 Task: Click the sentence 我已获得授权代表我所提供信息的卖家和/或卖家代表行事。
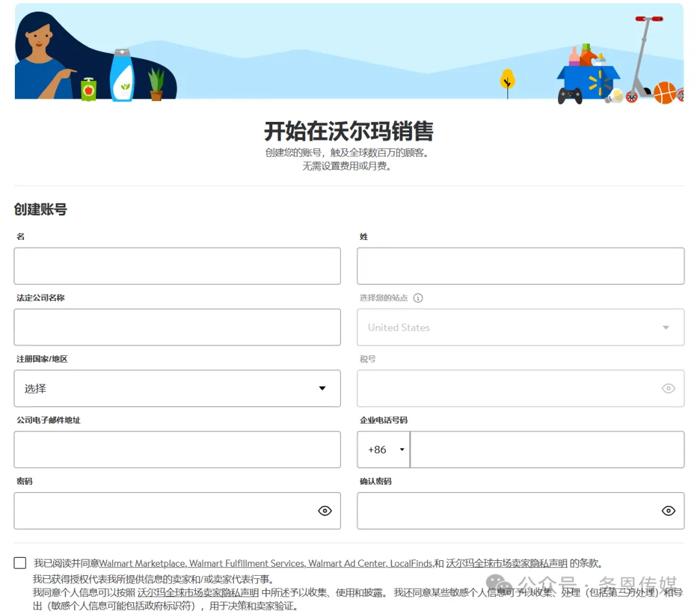(153, 579)
